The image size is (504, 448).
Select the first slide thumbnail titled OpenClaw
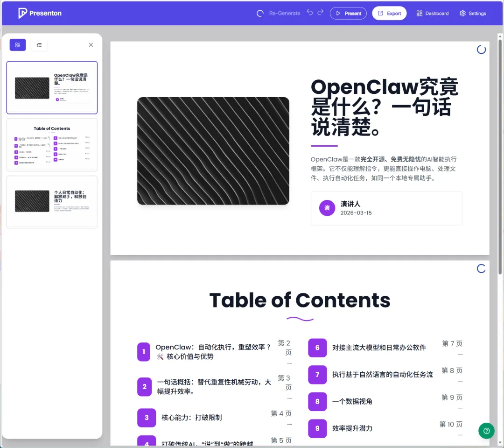tap(52, 87)
